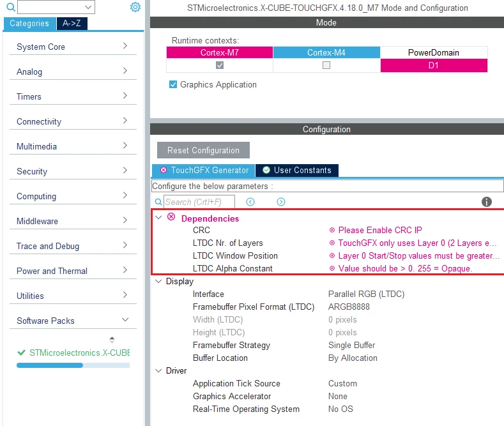Viewport: 504px width, 426px height.
Task: Click the Reset Configuration button
Action: [203, 150]
